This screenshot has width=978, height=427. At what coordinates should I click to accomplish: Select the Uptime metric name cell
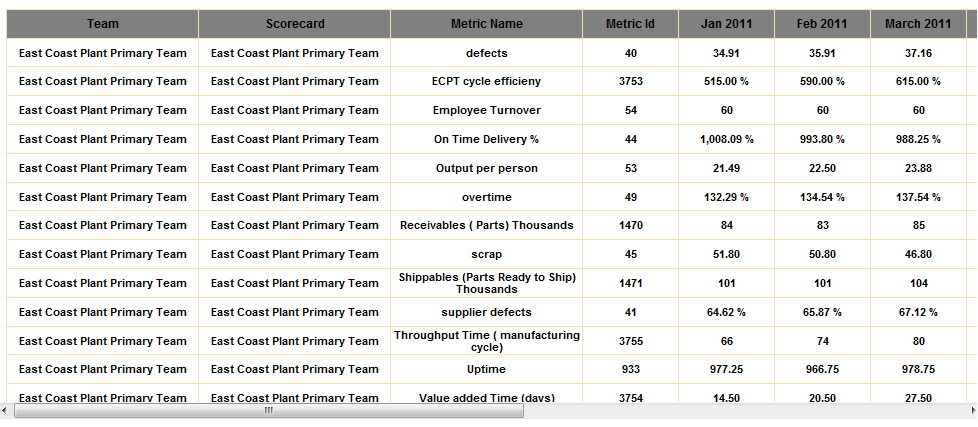coord(487,370)
